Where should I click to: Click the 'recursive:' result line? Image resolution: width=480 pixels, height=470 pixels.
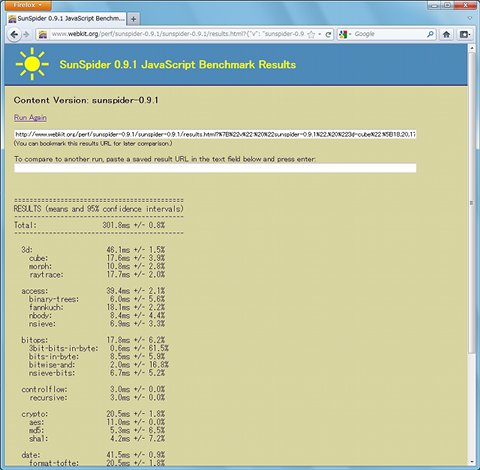pos(97,398)
